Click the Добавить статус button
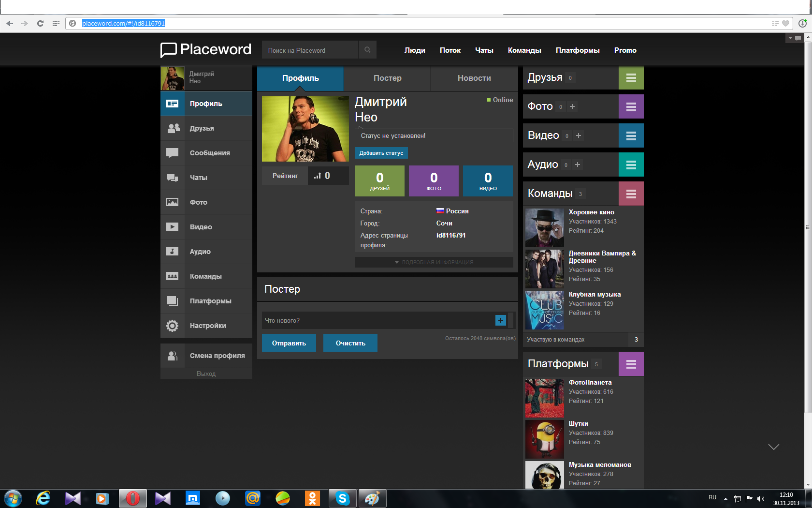The width and height of the screenshot is (812, 508). 381,153
